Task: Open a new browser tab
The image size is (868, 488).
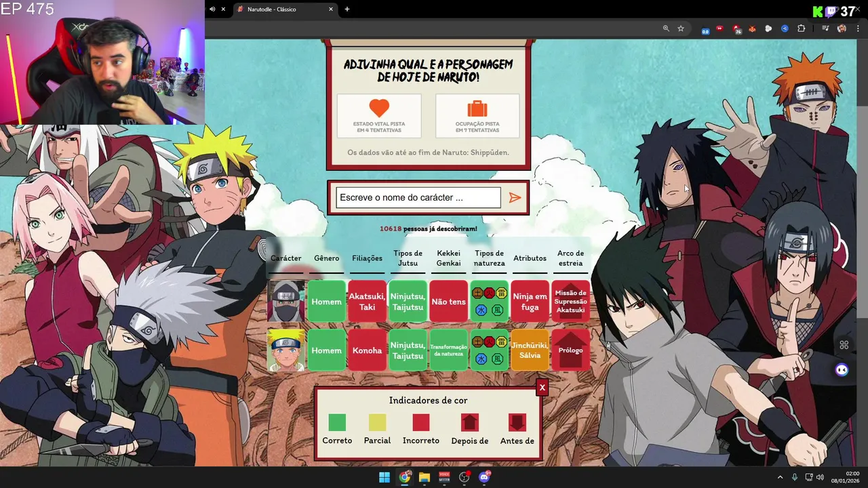Action: 347,9
